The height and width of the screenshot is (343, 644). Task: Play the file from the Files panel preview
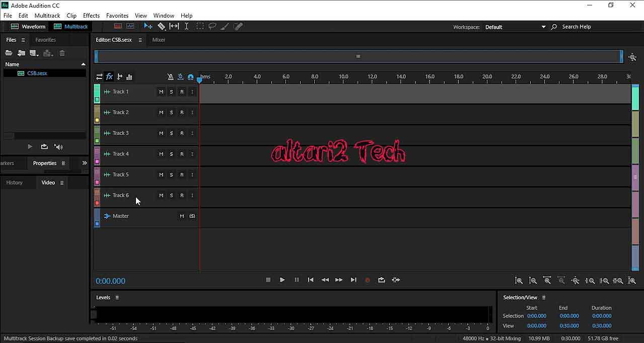point(30,147)
